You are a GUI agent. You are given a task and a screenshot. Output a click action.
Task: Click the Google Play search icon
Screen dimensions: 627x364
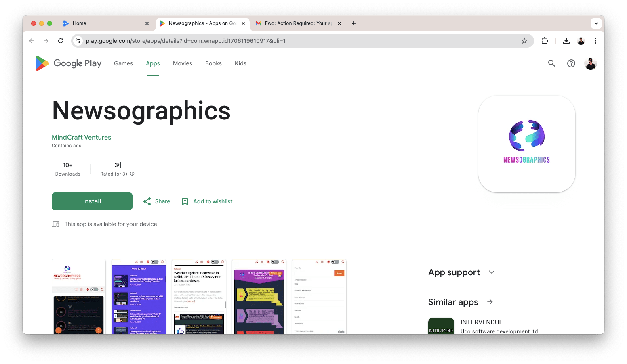[x=551, y=63]
